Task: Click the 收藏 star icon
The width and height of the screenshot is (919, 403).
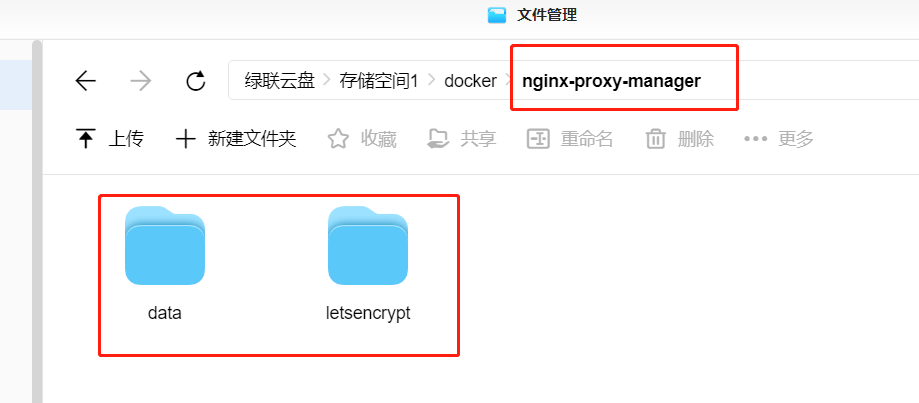Action: 338,139
